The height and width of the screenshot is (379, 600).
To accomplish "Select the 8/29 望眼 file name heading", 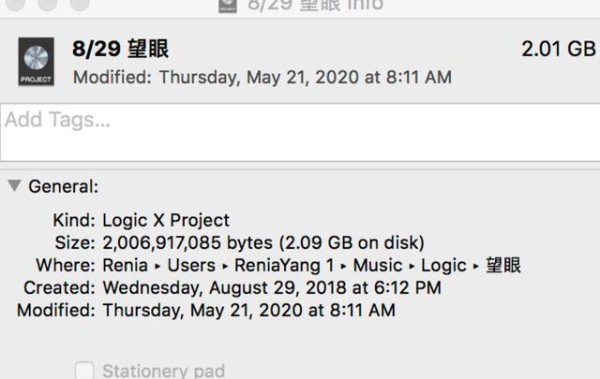I will click(121, 49).
